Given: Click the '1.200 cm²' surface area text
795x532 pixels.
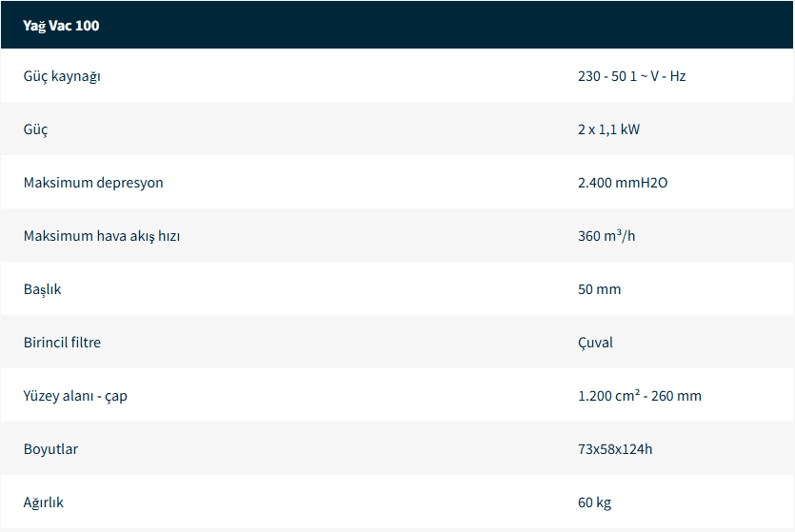Looking at the screenshot, I should pos(608,396).
